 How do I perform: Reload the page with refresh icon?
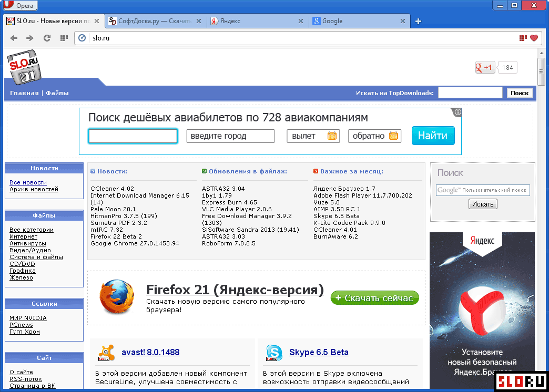pyautogui.click(x=47, y=38)
